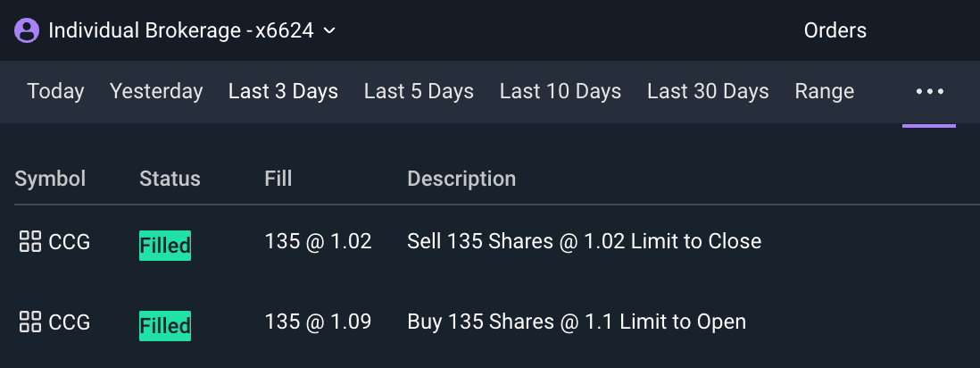The height and width of the screenshot is (368, 980).
Task: Sort by the Symbol column header
Action: coord(50,179)
